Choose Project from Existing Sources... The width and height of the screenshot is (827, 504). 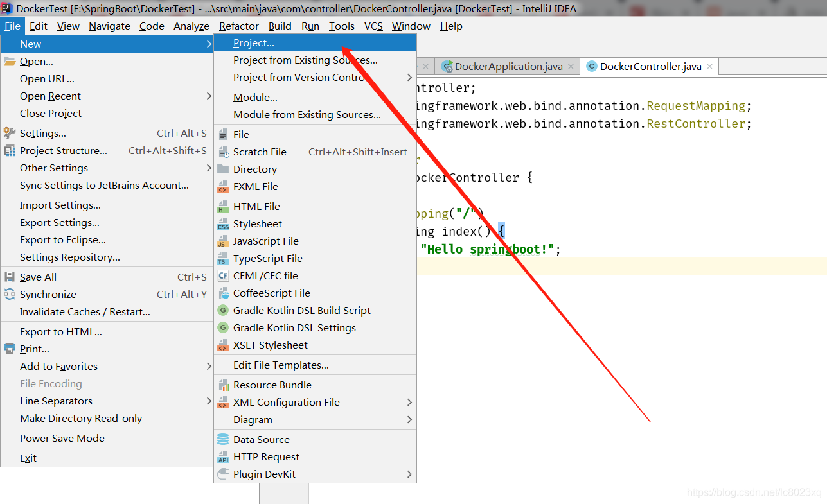[315, 60]
